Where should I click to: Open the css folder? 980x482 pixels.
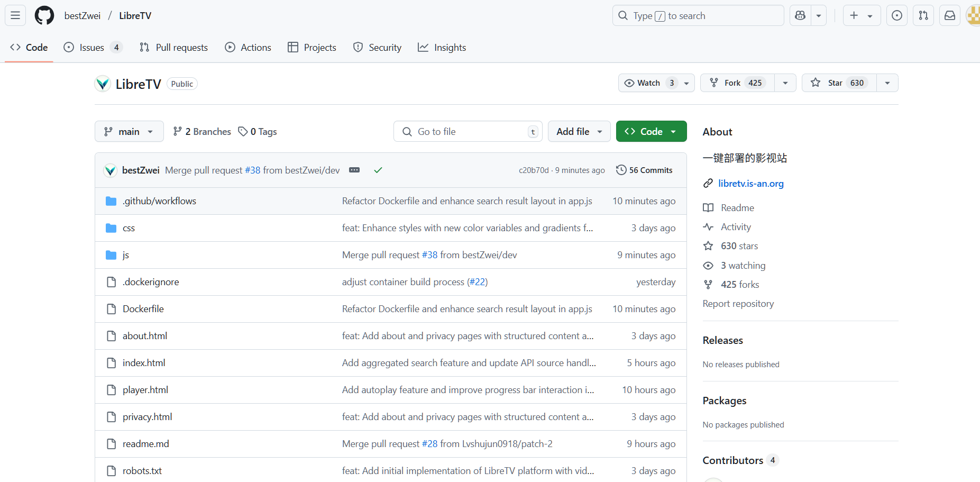(129, 228)
